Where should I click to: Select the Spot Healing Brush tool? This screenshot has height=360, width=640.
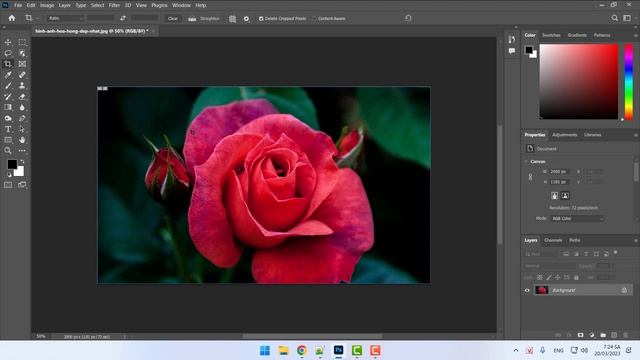(22, 75)
